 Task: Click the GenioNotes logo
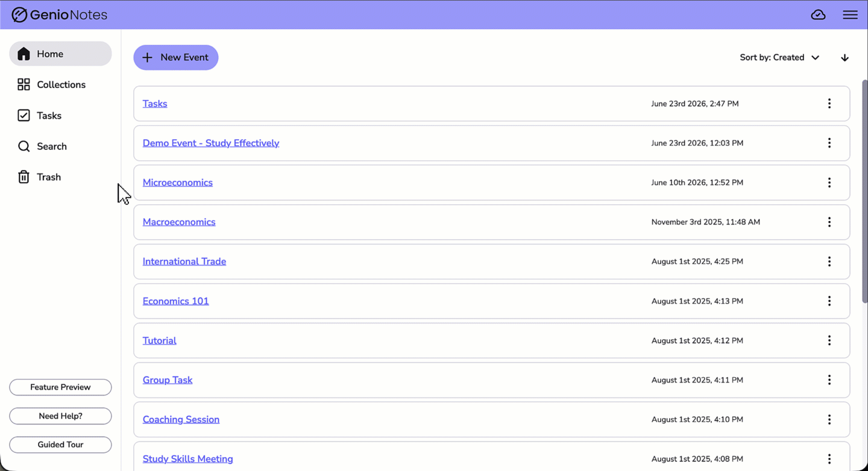pos(60,14)
